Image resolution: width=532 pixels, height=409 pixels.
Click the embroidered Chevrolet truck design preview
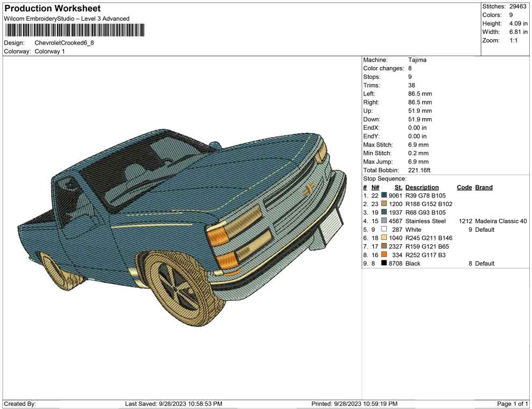click(182, 228)
